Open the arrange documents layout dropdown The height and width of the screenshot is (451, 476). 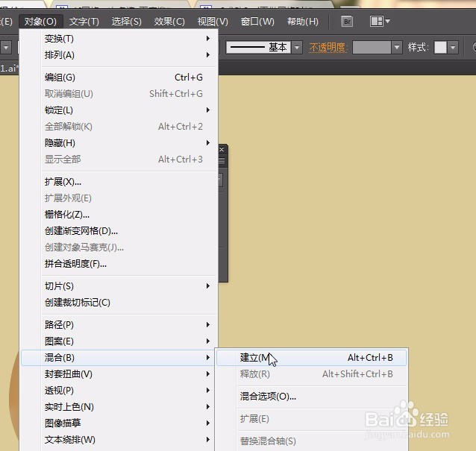pos(380,22)
